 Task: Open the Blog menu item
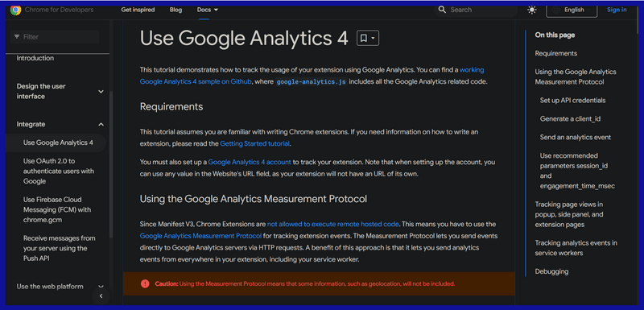tap(175, 10)
